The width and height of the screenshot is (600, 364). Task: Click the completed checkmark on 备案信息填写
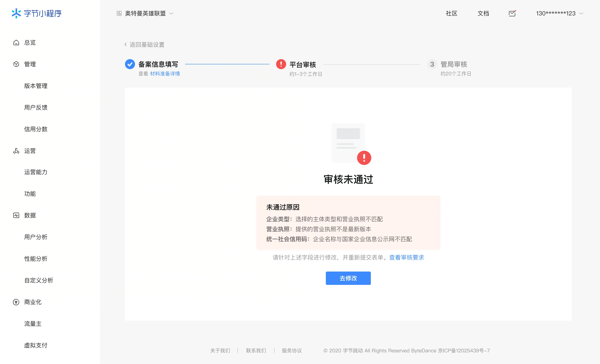[130, 64]
